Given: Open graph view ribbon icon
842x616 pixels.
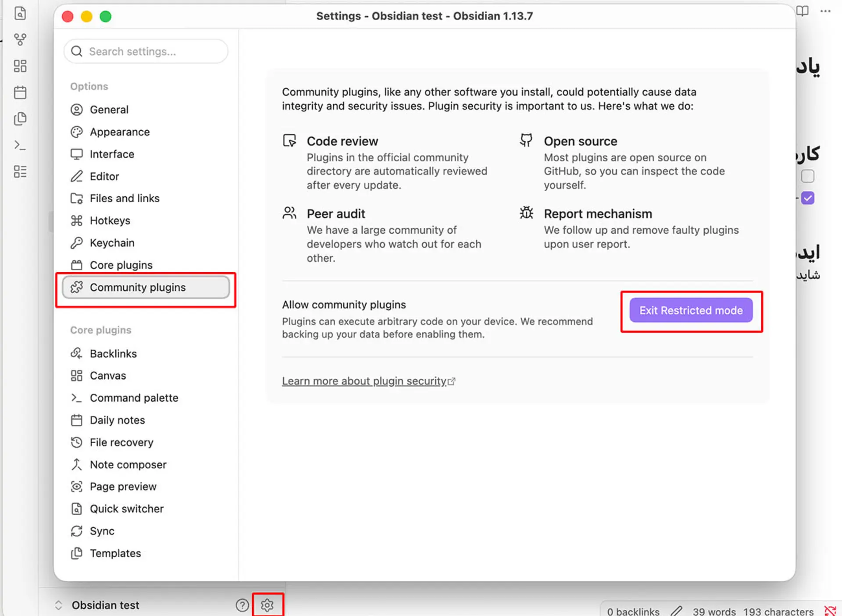Looking at the screenshot, I should pyautogui.click(x=20, y=39).
